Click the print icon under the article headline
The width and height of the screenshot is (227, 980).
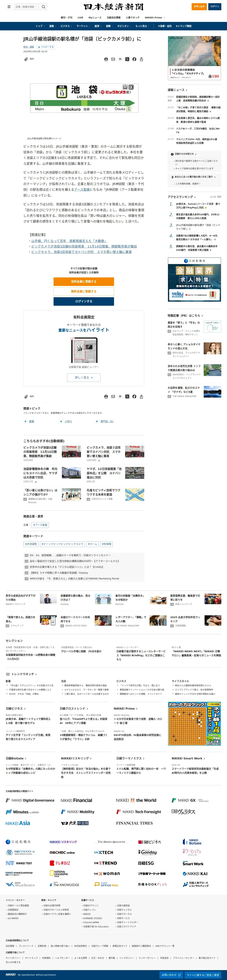click(x=106, y=59)
